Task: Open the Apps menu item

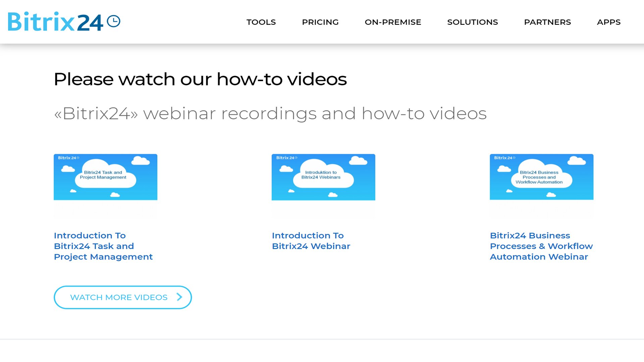Action: [608, 22]
